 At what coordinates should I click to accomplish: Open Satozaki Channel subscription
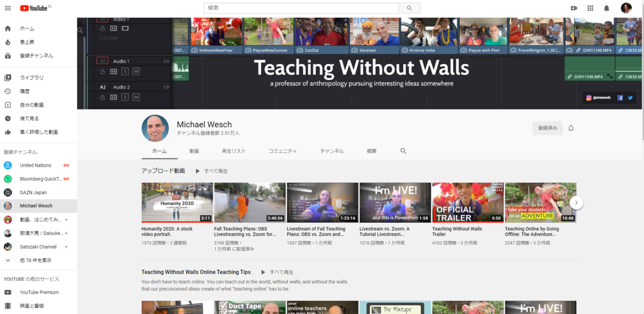point(39,247)
